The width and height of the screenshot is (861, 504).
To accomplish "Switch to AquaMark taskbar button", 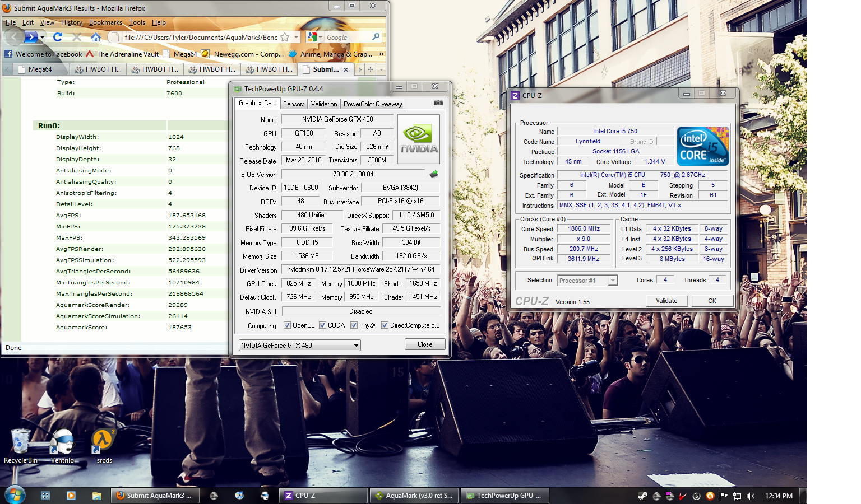I will coord(414,496).
